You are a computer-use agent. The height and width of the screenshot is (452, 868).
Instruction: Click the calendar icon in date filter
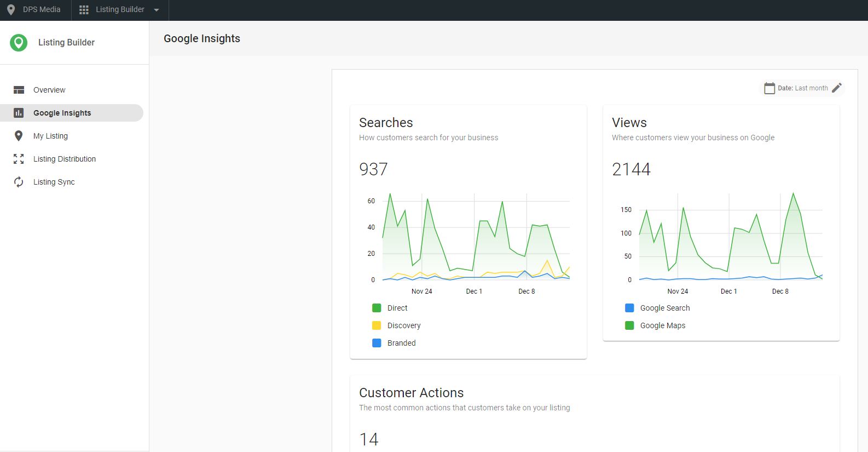tap(769, 88)
